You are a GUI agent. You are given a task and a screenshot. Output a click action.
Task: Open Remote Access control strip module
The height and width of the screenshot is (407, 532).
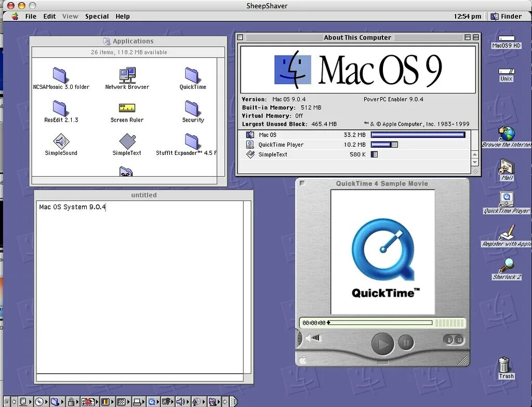pyautogui.click(x=168, y=402)
